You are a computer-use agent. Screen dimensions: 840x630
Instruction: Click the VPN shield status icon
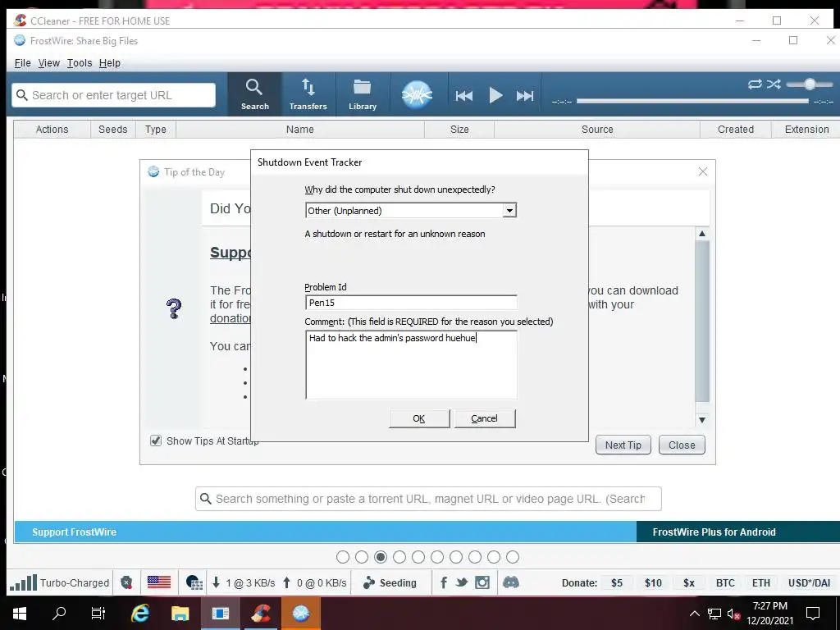point(126,582)
